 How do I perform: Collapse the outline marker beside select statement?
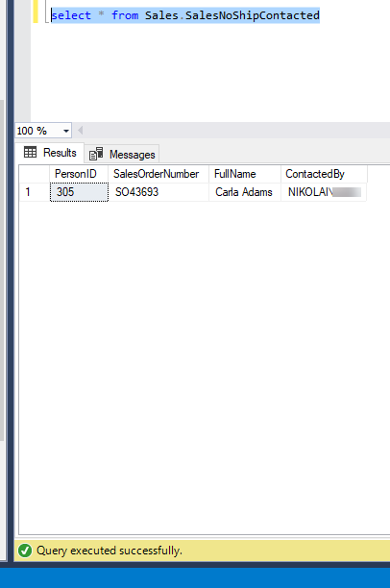point(47,15)
